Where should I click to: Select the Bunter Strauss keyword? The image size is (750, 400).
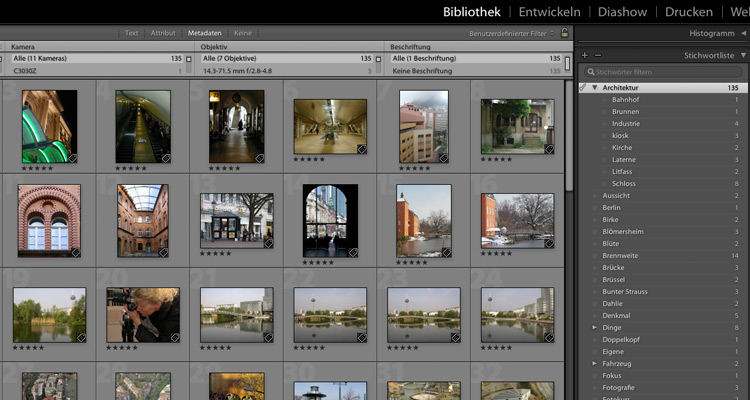click(x=625, y=291)
